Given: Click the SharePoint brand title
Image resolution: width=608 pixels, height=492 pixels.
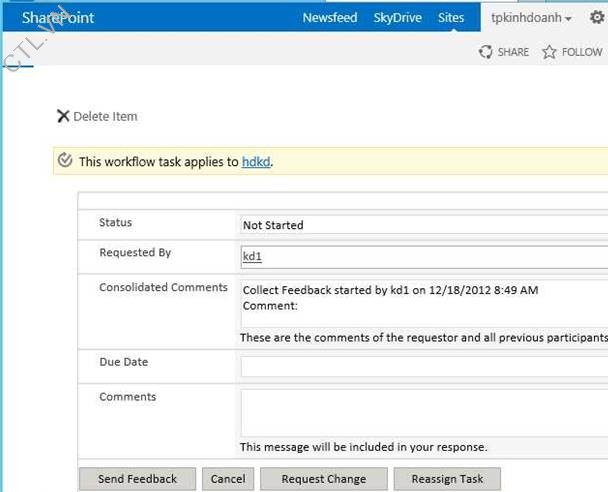Looking at the screenshot, I should (58, 17).
